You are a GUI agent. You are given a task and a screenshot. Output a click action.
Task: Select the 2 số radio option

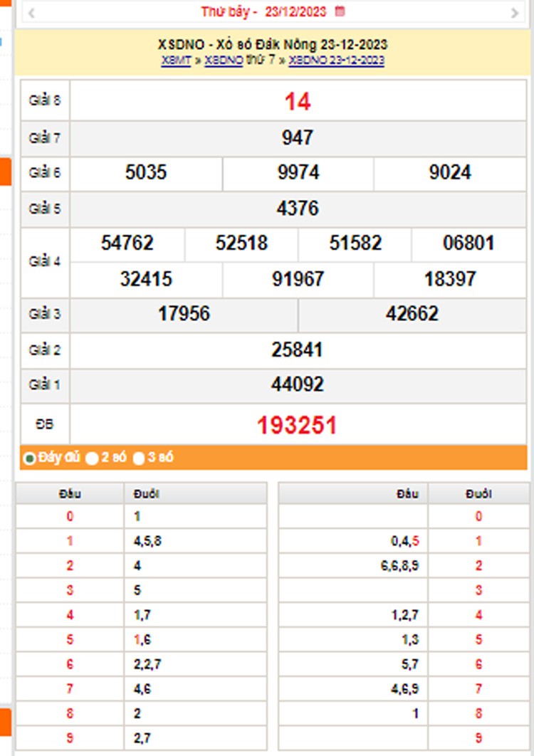pyautogui.click(x=92, y=458)
